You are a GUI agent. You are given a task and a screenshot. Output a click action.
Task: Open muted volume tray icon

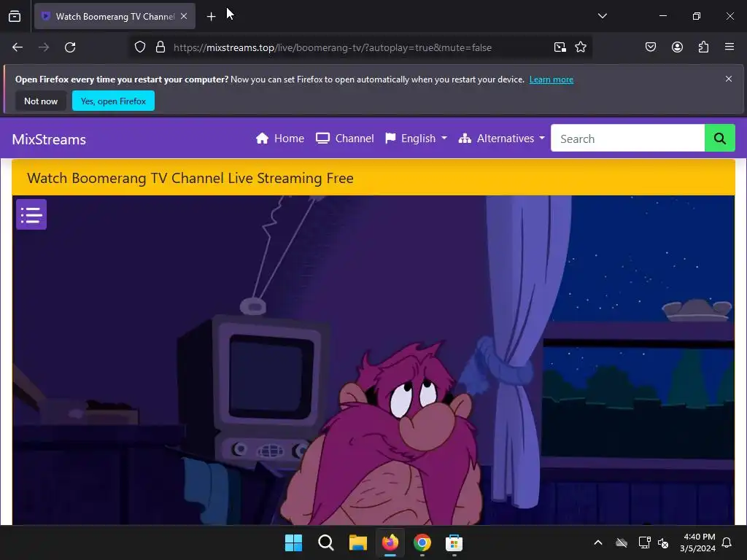(x=663, y=542)
